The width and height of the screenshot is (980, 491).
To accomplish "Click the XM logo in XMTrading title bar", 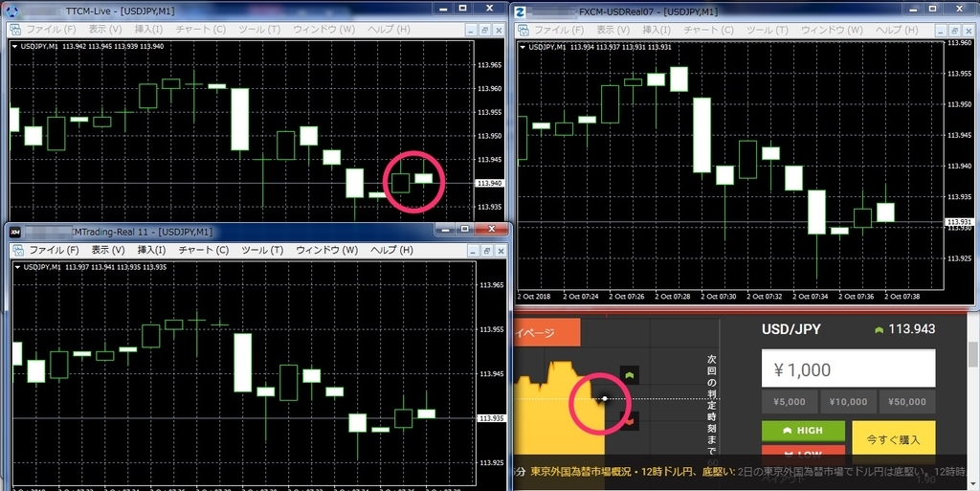I will coord(15,232).
